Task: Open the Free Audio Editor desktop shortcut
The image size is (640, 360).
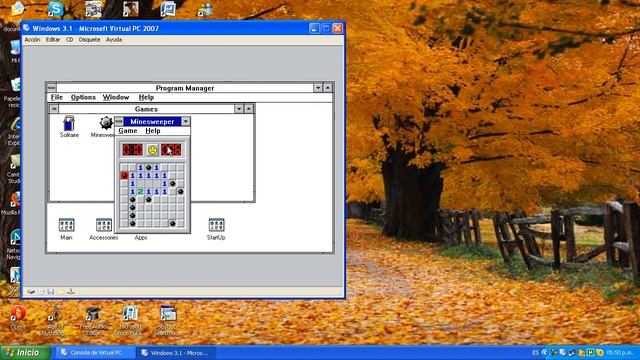Action: (x=93, y=320)
